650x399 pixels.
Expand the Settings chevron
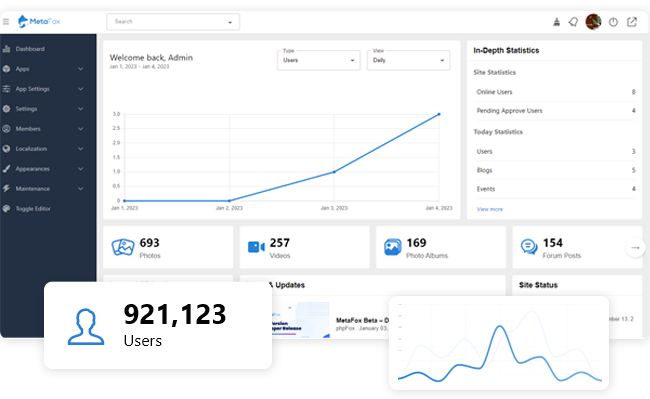pyautogui.click(x=80, y=109)
